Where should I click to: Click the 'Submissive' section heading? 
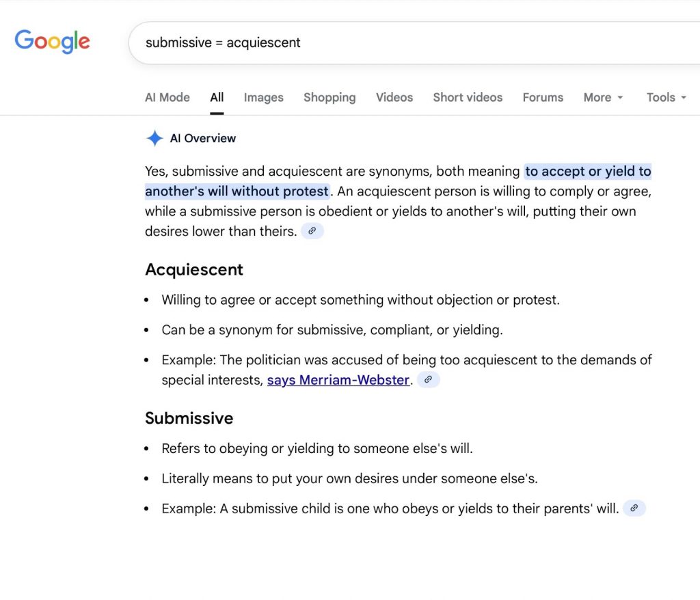tap(189, 418)
